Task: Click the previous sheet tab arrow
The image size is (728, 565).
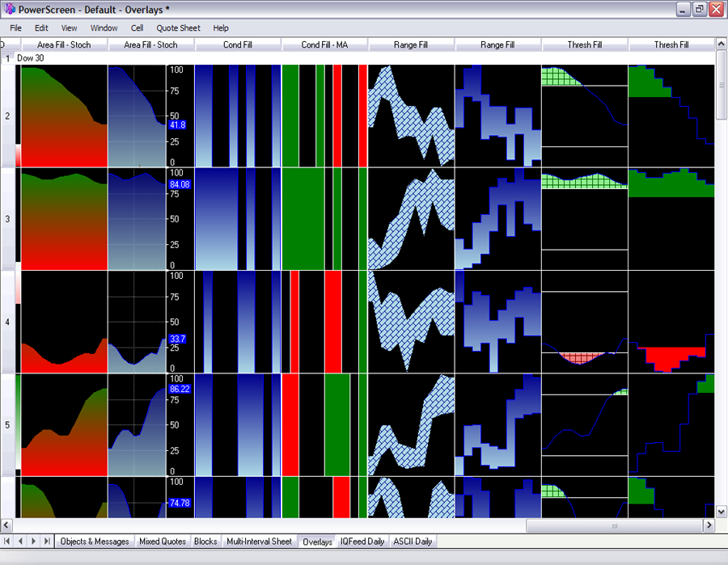Action: [x=21, y=541]
